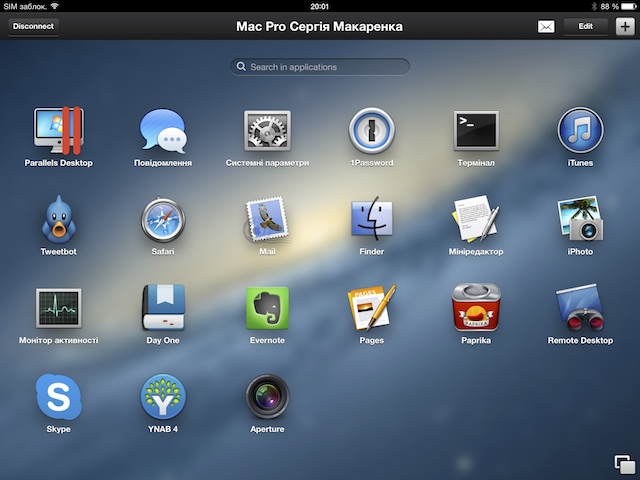The width and height of the screenshot is (640, 480).
Task: Tap the plus add application button
Action: pyautogui.click(x=625, y=27)
